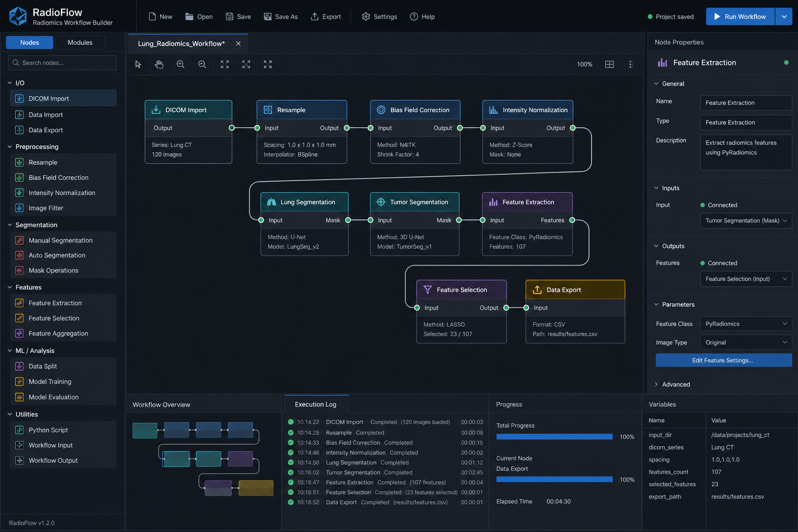The height and width of the screenshot is (532, 798).
Task: Collapse the General properties section
Action: (656, 84)
